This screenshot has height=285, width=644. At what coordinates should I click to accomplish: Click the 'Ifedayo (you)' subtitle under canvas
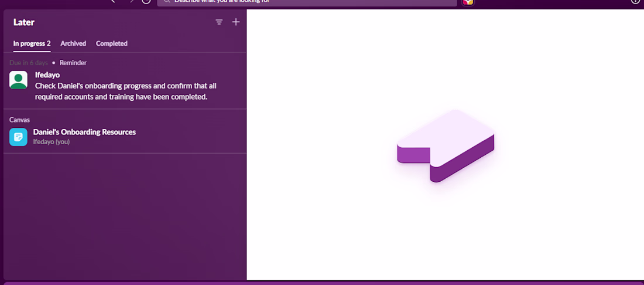[x=52, y=142]
